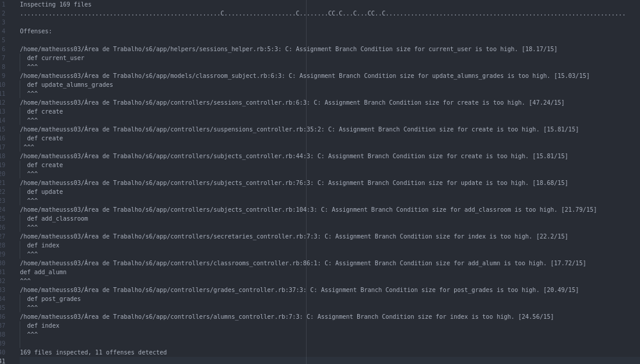Image resolution: width=640 pixels, height=364 pixels.
Task: Select the subjects_controller.rb:76:3 offense line
Action: [294, 183]
